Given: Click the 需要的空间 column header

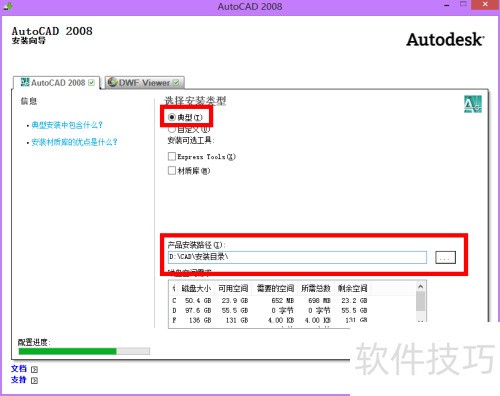Looking at the screenshot, I should pyautogui.click(x=275, y=288).
